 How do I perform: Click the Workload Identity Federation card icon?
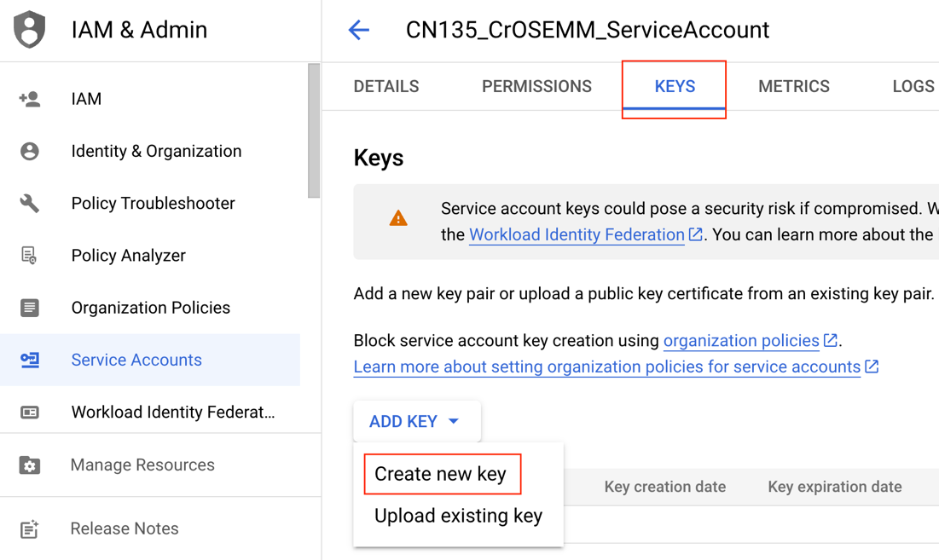tap(30, 413)
